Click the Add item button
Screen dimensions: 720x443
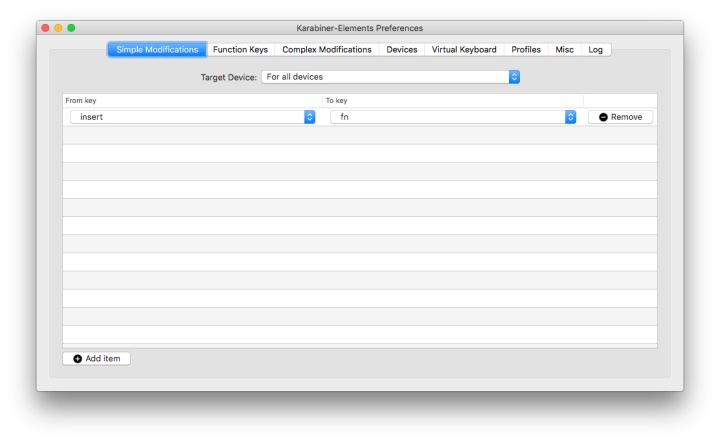(x=96, y=359)
